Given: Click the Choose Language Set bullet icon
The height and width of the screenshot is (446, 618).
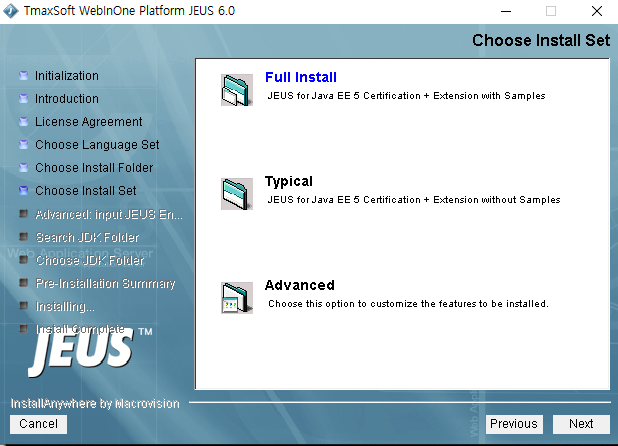Looking at the screenshot, I should (x=24, y=145).
